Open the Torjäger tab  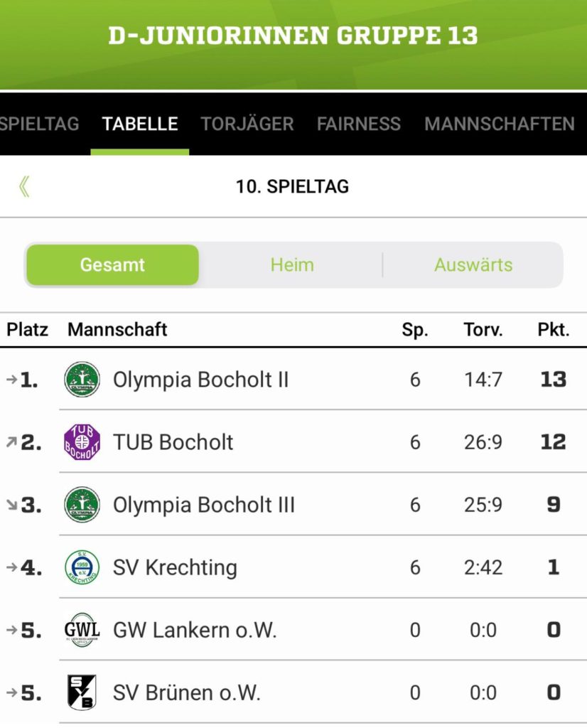click(x=247, y=124)
